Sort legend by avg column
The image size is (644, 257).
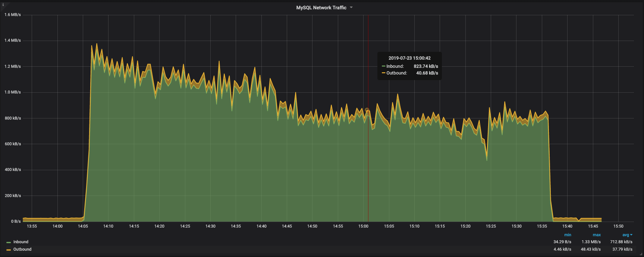click(625, 235)
